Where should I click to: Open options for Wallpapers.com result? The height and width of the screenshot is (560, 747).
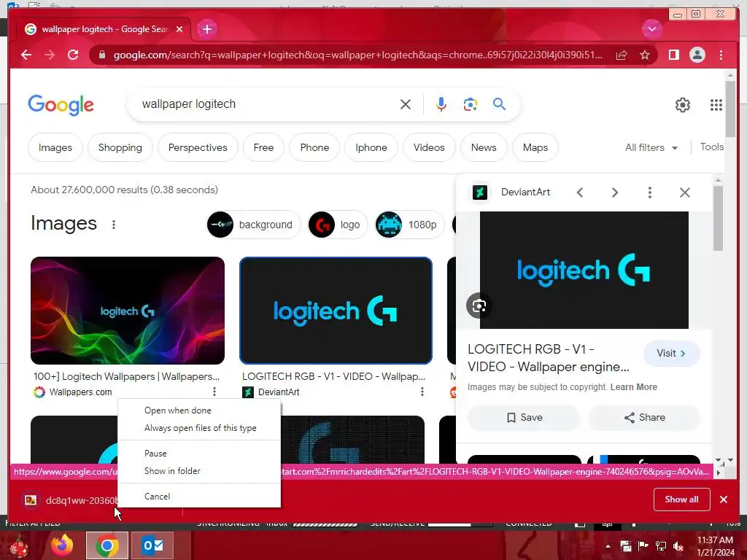214,392
